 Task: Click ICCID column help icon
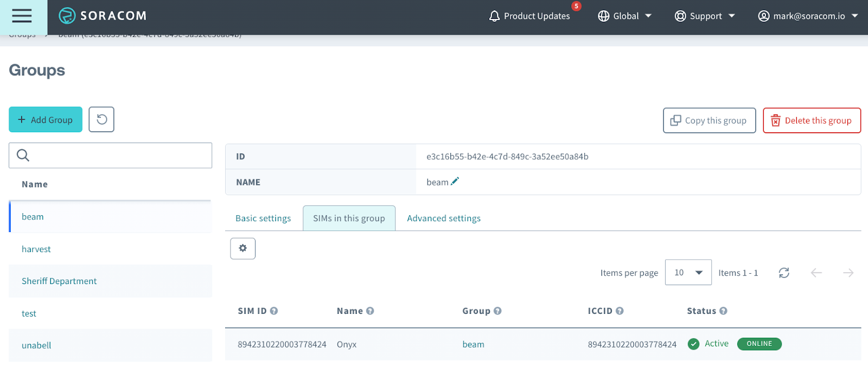pos(620,311)
